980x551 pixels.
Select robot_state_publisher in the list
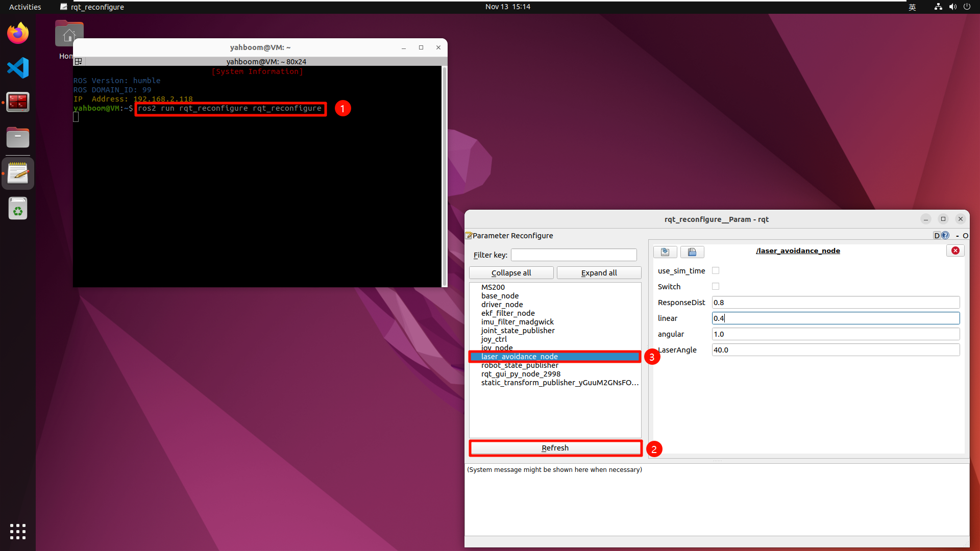point(555,365)
